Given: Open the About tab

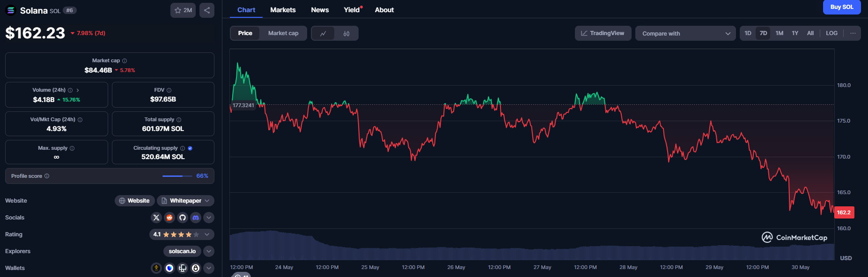Looking at the screenshot, I should click(x=384, y=10).
